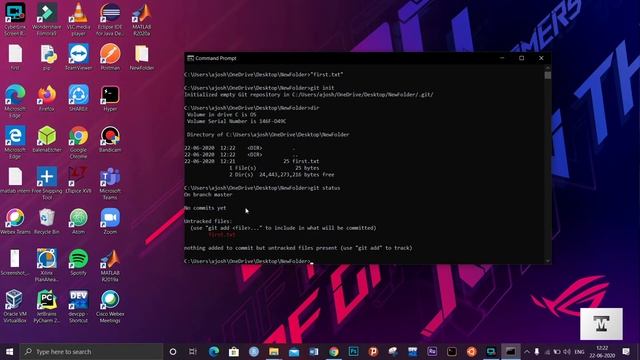The width and height of the screenshot is (640, 360).
Task: Open CyberLink Screen Recorder desktop shortcut
Action: pyautogui.click(x=15, y=18)
